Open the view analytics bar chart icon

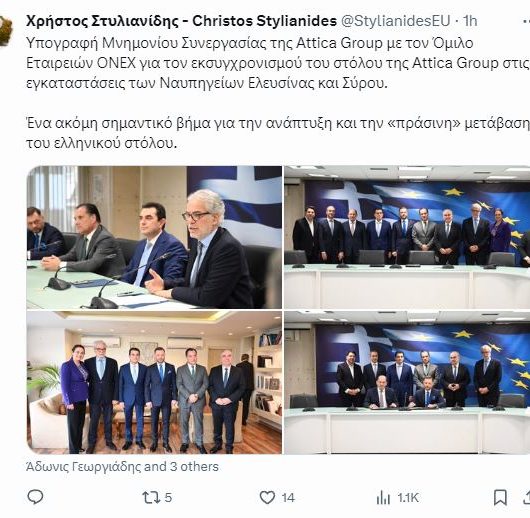pos(383,498)
